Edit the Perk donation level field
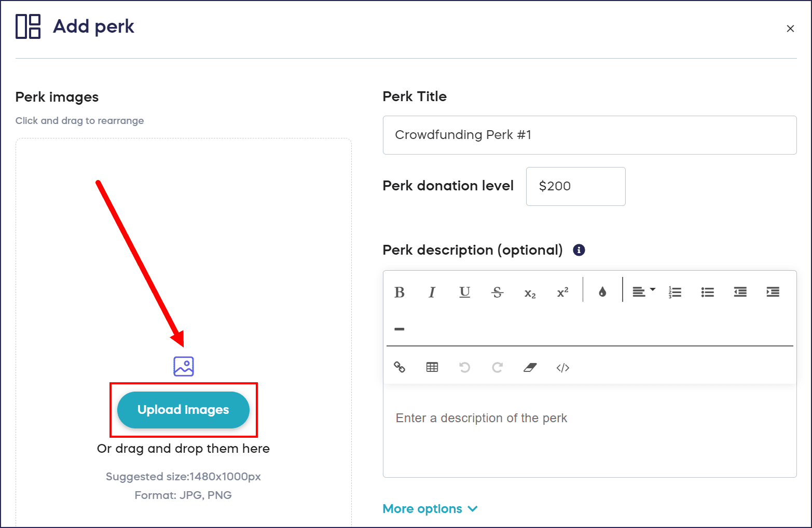 pos(575,186)
